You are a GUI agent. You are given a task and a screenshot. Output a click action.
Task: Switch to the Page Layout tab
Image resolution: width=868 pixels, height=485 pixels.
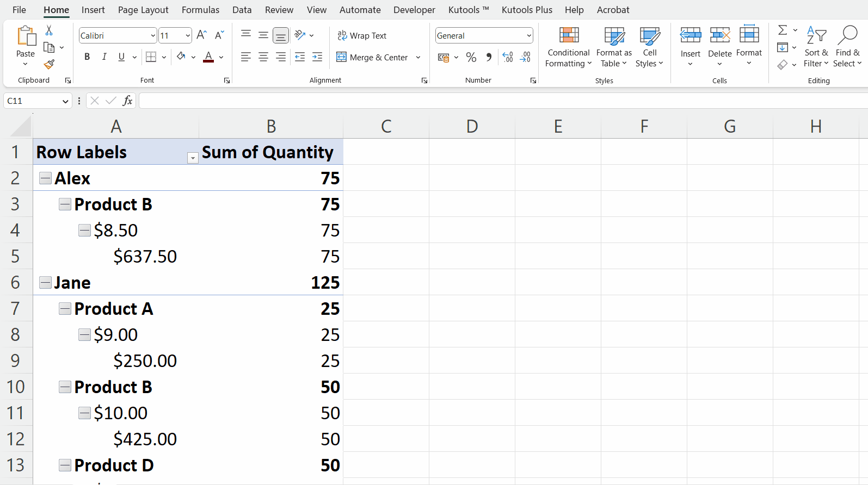143,10
